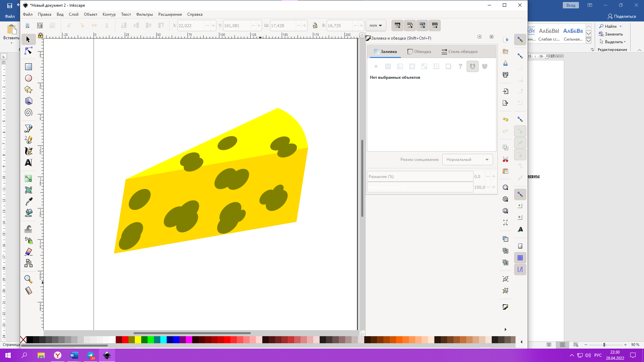The height and width of the screenshot is (362, 644).
Task: Select the Mesh gradient tool
Action: 29,190
